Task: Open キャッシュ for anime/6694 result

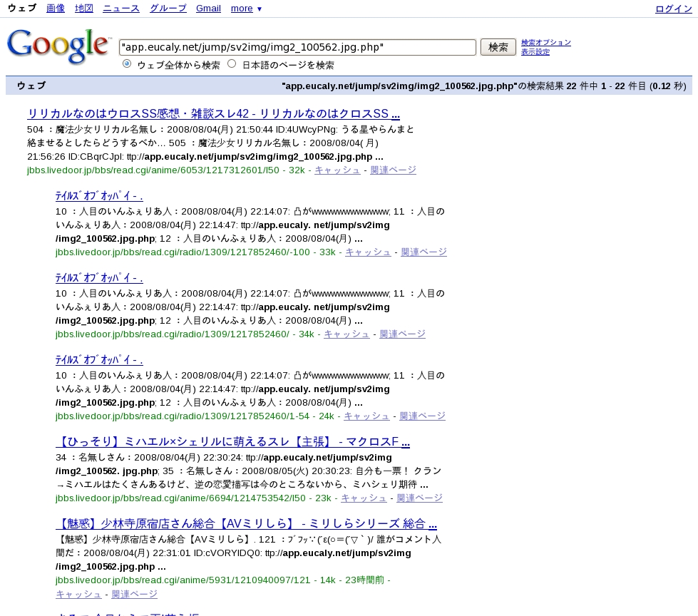Action: point(364,498)
